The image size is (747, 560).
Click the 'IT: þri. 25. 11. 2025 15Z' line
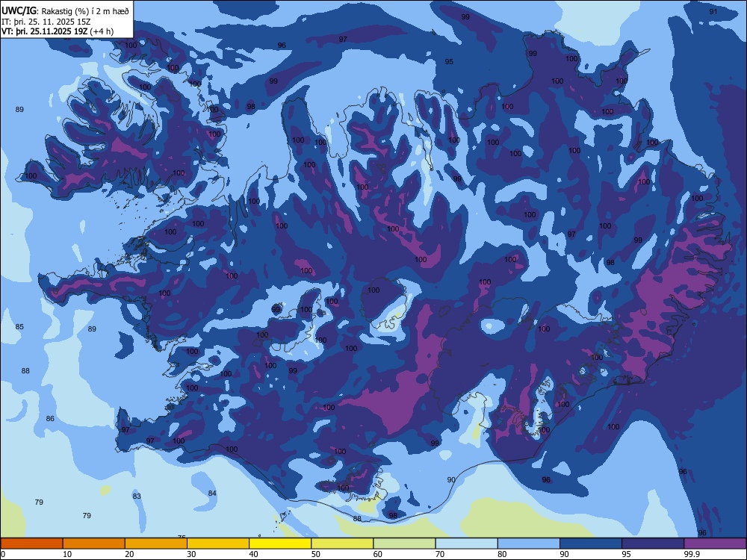pyautogui.click(x=46, y=22)
